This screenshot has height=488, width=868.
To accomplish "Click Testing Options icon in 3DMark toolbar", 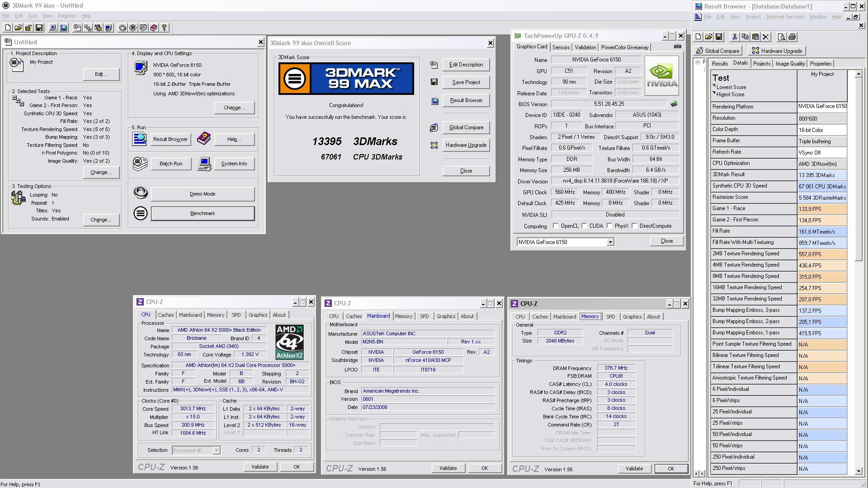I will [x=98, y=28].
